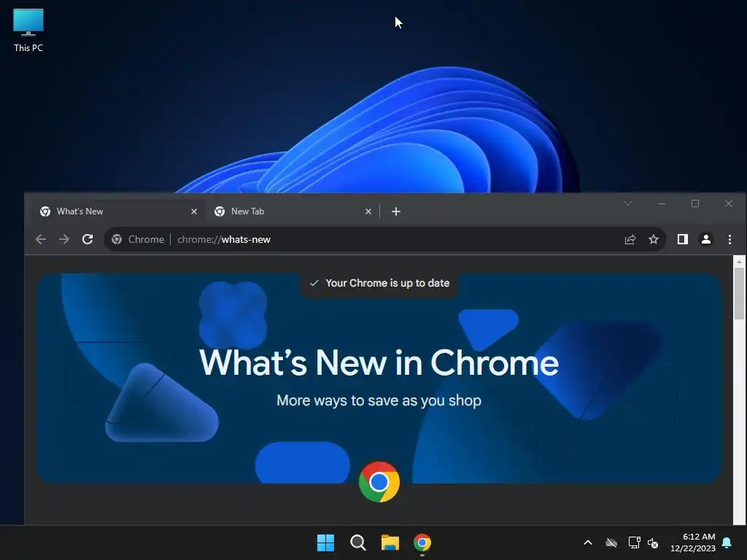Show hidden tray icons chevron
Viewport: 747px width, 560px height.
tap(588, 542)
